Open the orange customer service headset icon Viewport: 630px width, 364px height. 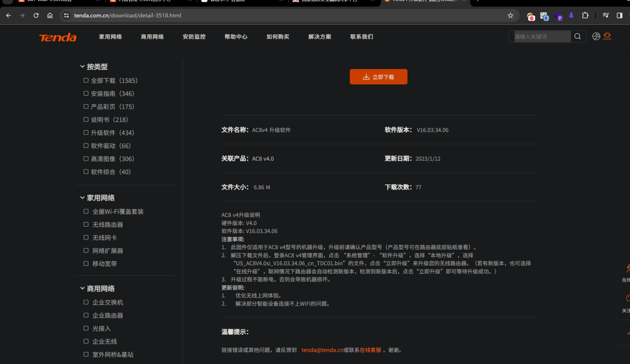607,36
